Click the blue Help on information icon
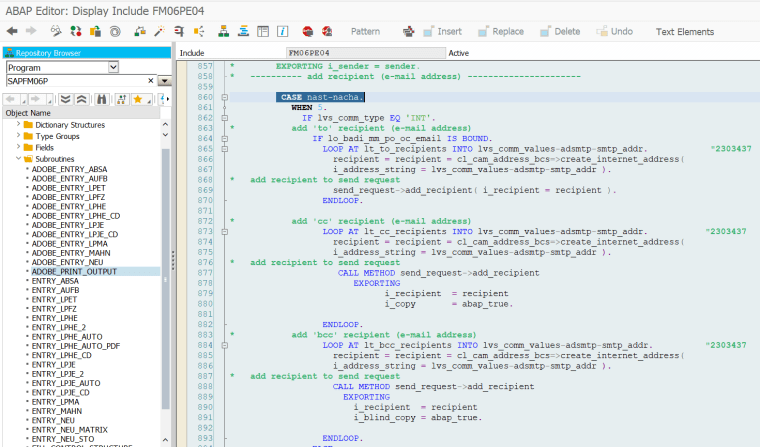 point(283,32)
